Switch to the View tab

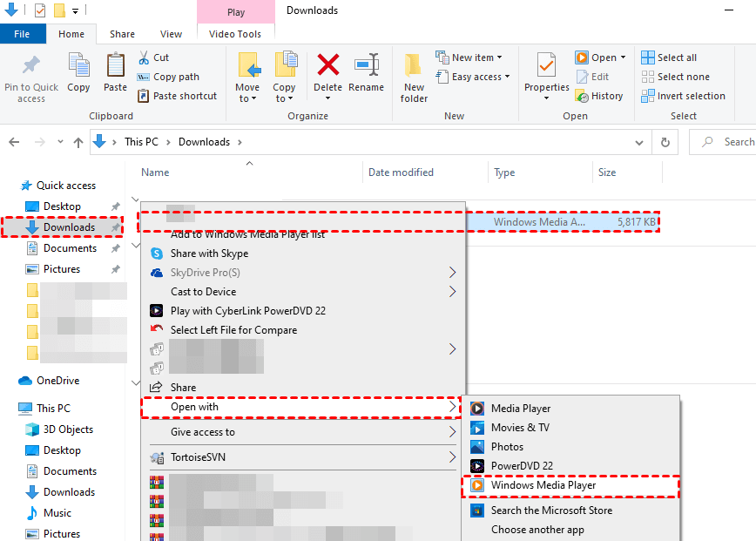[171, 34]
